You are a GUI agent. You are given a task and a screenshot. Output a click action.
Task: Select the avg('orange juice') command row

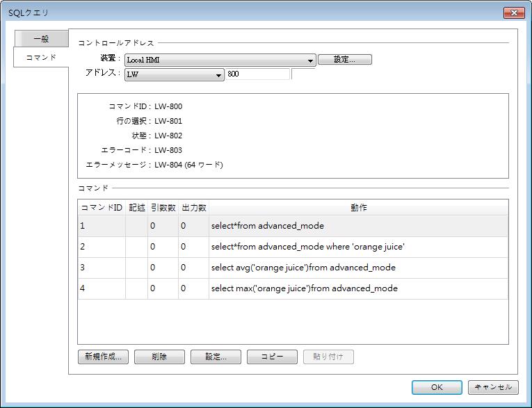coord(303,268)
